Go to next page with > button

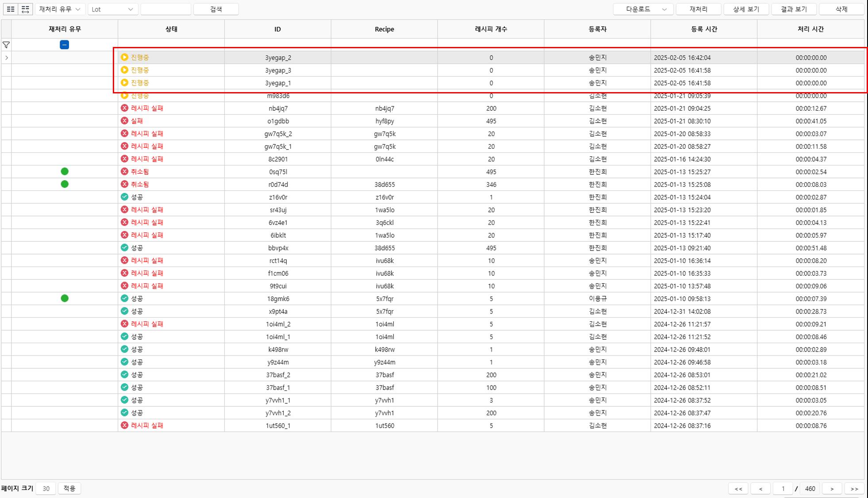click(x=832, y=489)
